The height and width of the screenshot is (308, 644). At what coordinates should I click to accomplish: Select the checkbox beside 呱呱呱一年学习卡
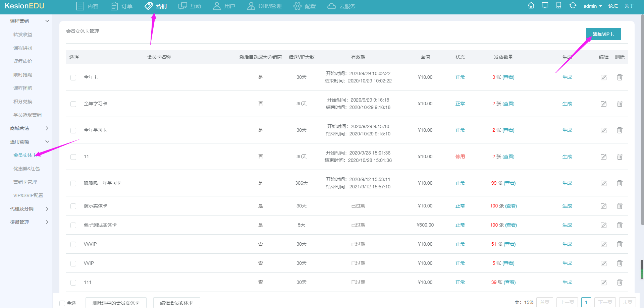[x=73, y=183]
